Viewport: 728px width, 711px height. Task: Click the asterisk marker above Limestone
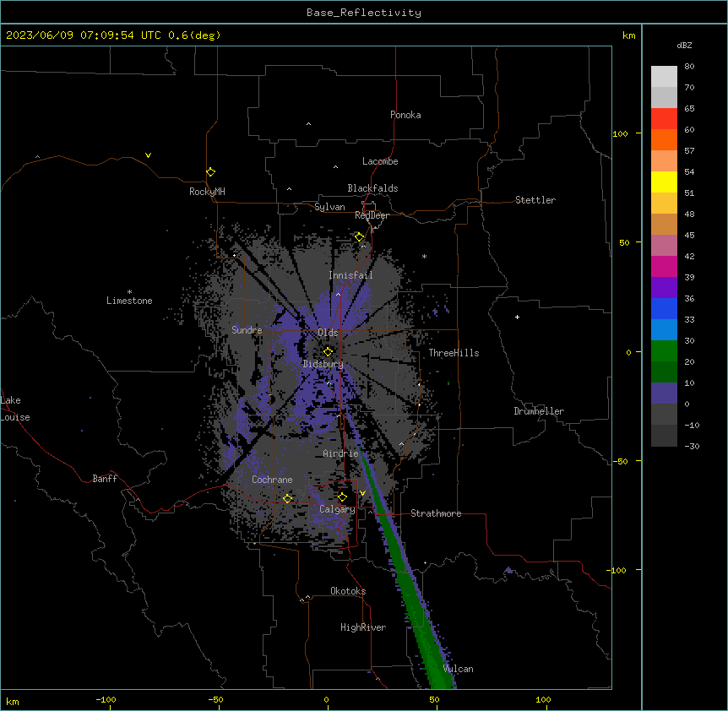point(129,292)
